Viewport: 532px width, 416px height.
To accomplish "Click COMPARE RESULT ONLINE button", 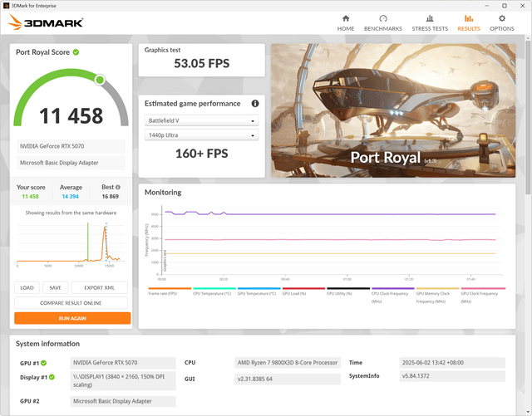I will coord(71,303).
